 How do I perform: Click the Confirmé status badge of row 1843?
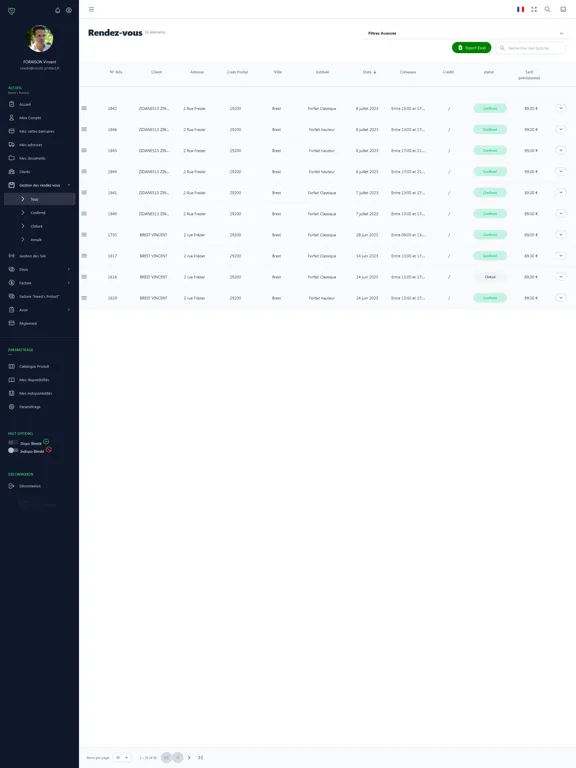pyautogui.click(x=490, y=150)
